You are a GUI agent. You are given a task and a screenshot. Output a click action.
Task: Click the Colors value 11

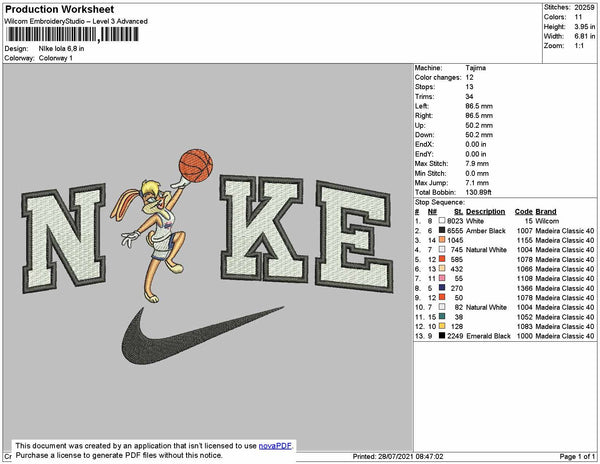(x=578, y=17)
